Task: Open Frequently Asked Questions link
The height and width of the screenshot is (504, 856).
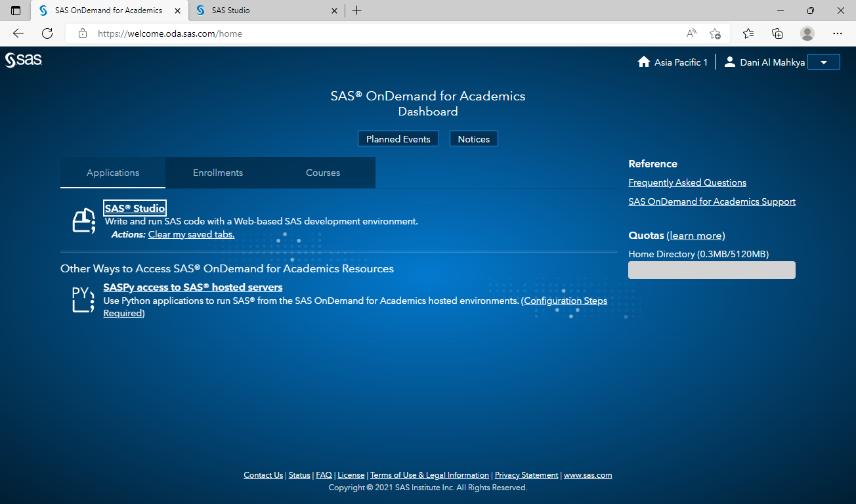Action: point(687,182)
